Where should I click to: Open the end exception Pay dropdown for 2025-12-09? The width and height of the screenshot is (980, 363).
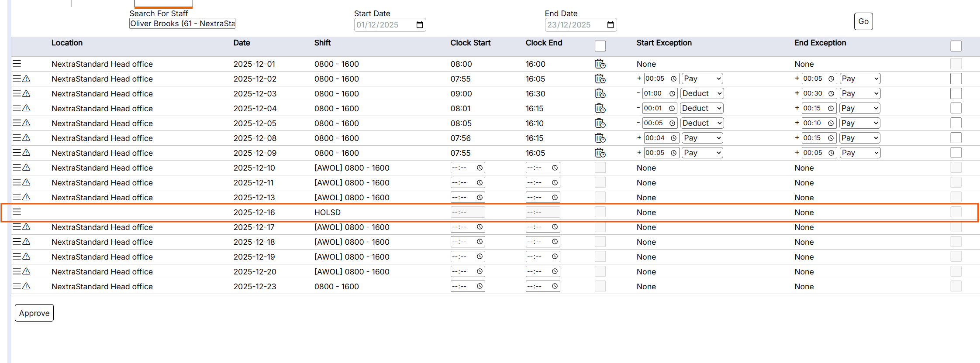click(x=860, y=153)
